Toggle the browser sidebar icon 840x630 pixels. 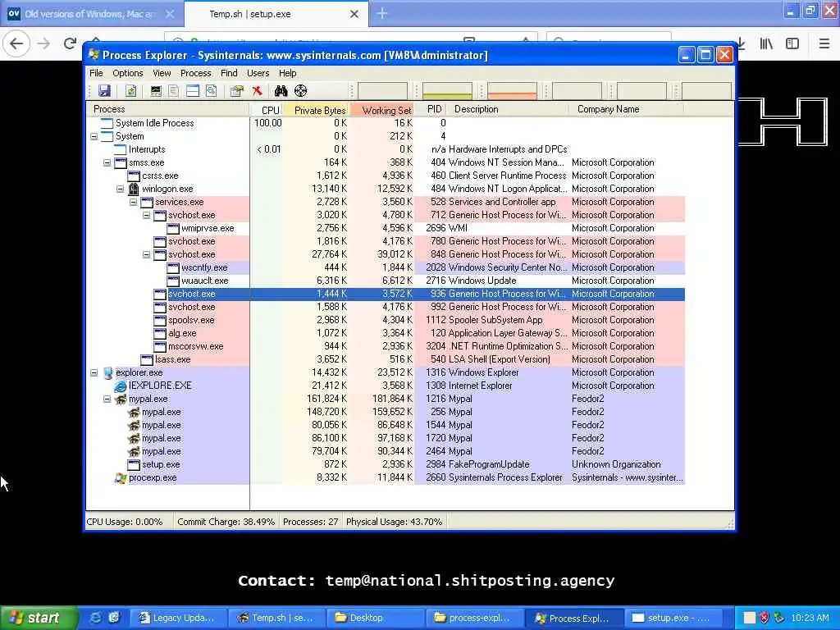click(x=792, y=43)
